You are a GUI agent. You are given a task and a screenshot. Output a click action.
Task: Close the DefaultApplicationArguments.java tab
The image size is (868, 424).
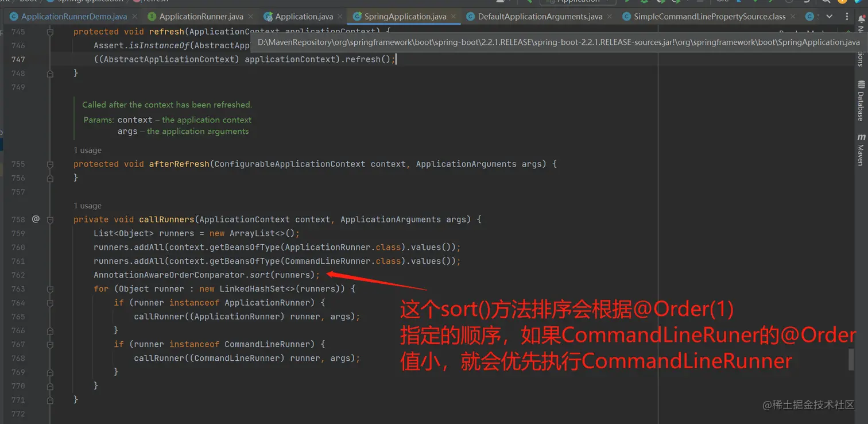609,17
